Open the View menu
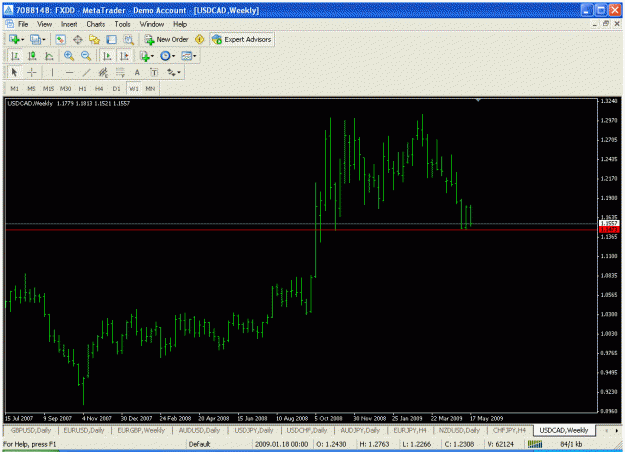This screenshot has width=625, height=452. click(45, 24)
